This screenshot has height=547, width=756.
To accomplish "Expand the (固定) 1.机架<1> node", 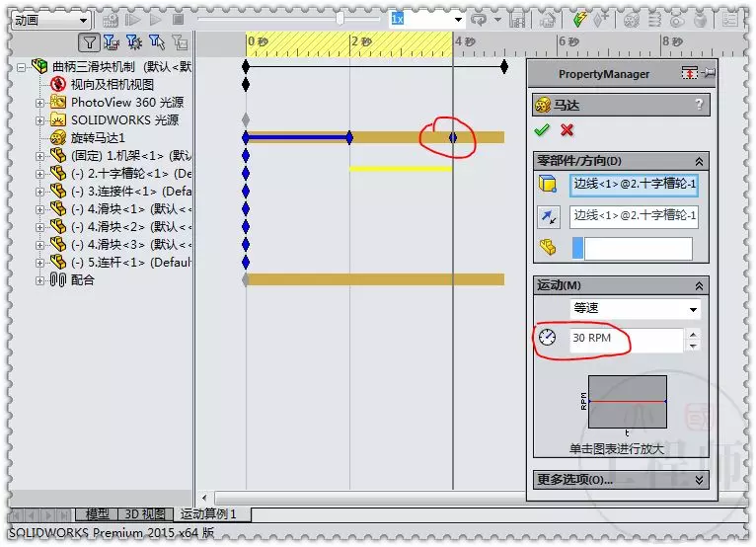I will [40, 156].
